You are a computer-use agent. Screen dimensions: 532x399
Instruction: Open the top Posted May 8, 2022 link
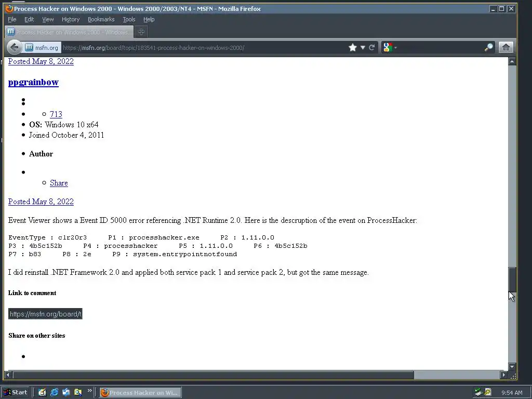tap(41, 61)
